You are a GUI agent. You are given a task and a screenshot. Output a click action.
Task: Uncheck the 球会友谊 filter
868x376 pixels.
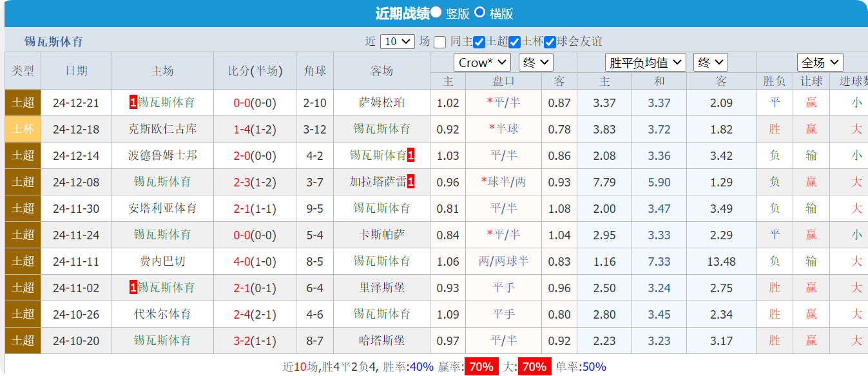coord(548,42)
